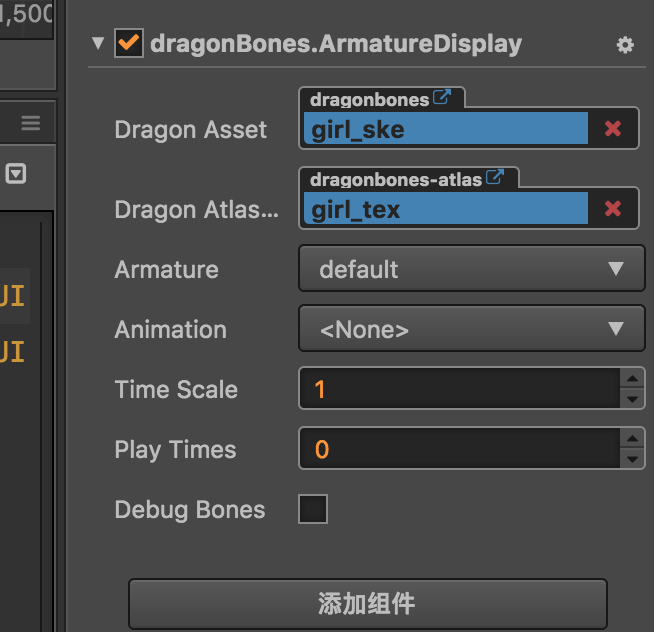This screenshot has height=632, width=654.
Task: Click the left panel dropdown arrow icon
Action: pyautogui.click(x=17, y=174)
